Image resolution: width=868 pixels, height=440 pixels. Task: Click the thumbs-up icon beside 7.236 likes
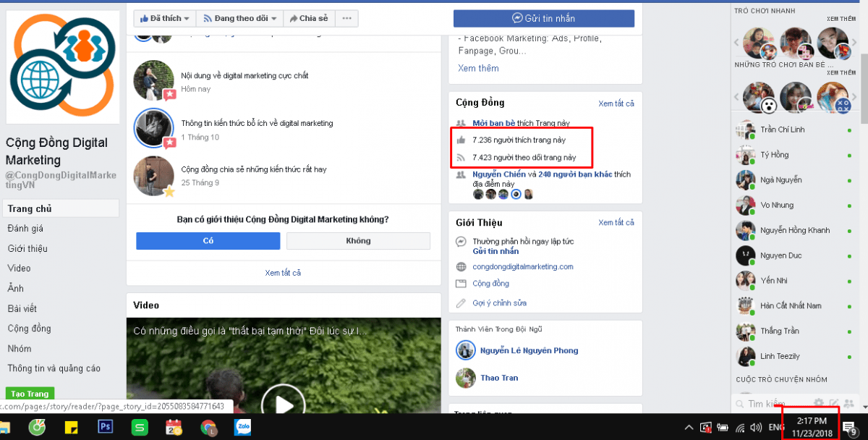point(461,139)
